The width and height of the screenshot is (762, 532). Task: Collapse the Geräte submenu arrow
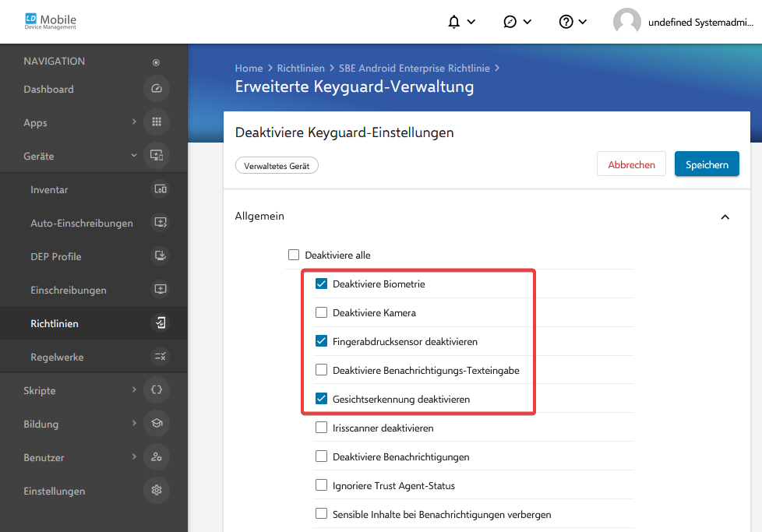click(134, 156)
